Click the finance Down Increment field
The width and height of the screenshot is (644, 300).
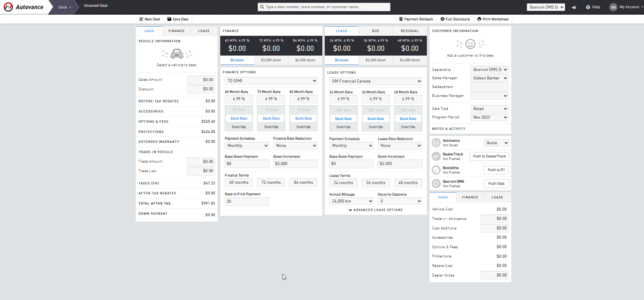coord(295,164)
